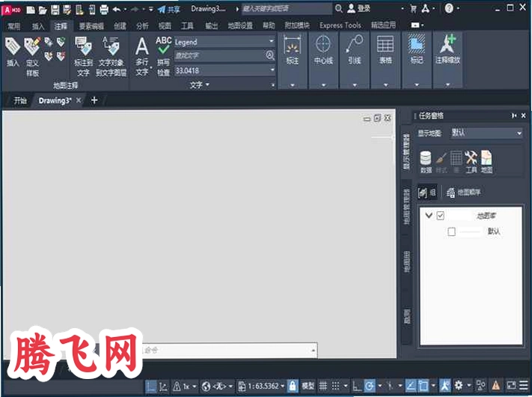Click the New drawing icon in the quick access toolbar
This screenshot has width=532, height=397.
31,10
